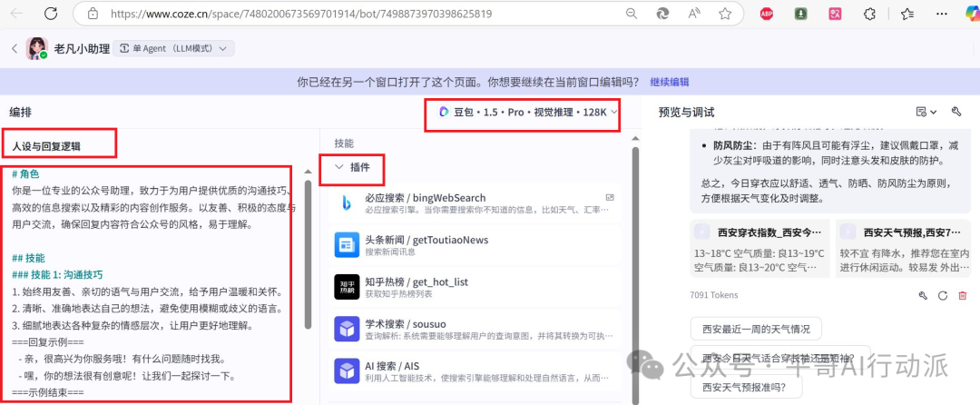This screenshot has height=405, width=980.
Task: Click the debug wrench beside 7091 Tokens
Action: click(923, 295)
